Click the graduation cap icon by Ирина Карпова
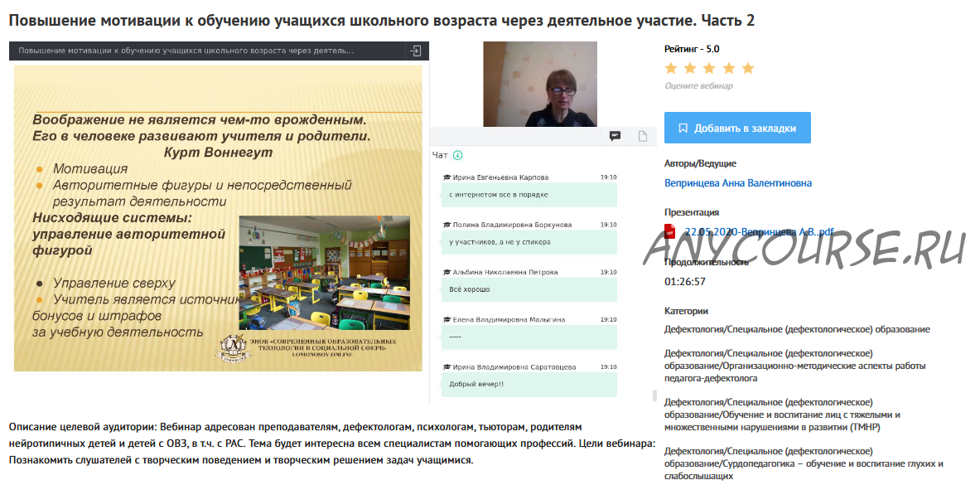Screen dimensions: 980x485 (447, 177)
